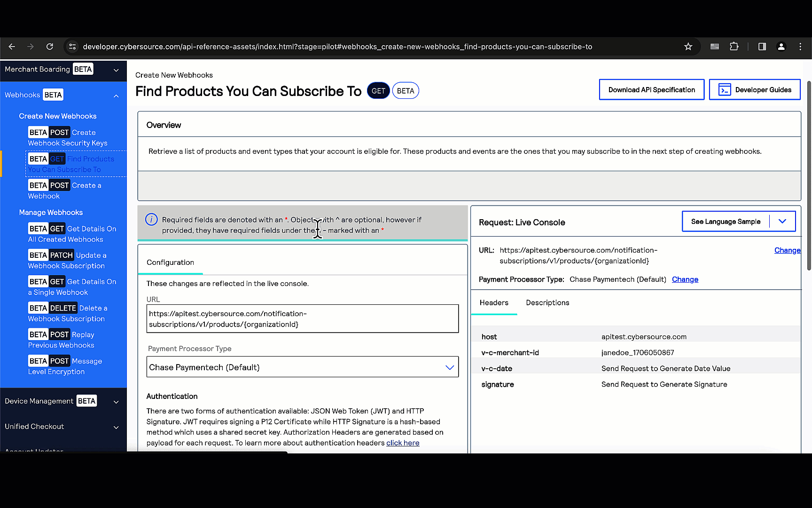Switch to the Descriptions tab
Image resolution: width=812 pixels, height=508 pixels.
click(547, 303)
